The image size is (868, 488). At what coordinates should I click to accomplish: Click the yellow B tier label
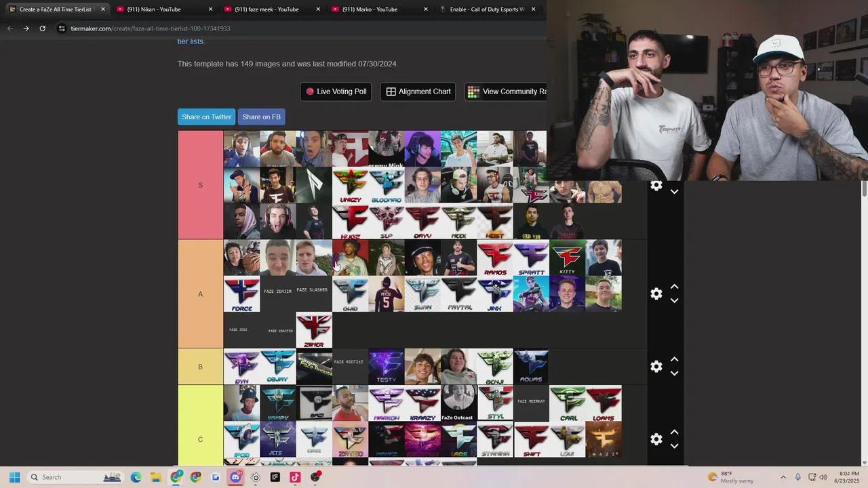coord(200,367)
